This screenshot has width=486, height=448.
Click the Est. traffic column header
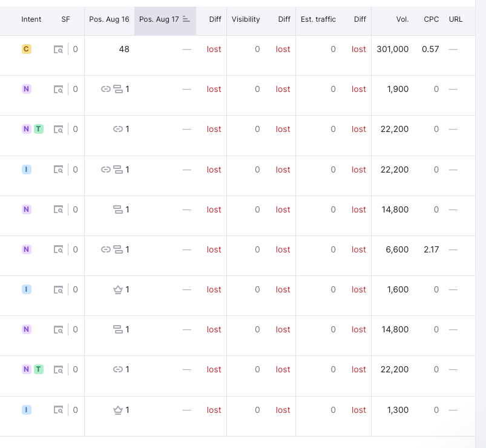[318, 19]
